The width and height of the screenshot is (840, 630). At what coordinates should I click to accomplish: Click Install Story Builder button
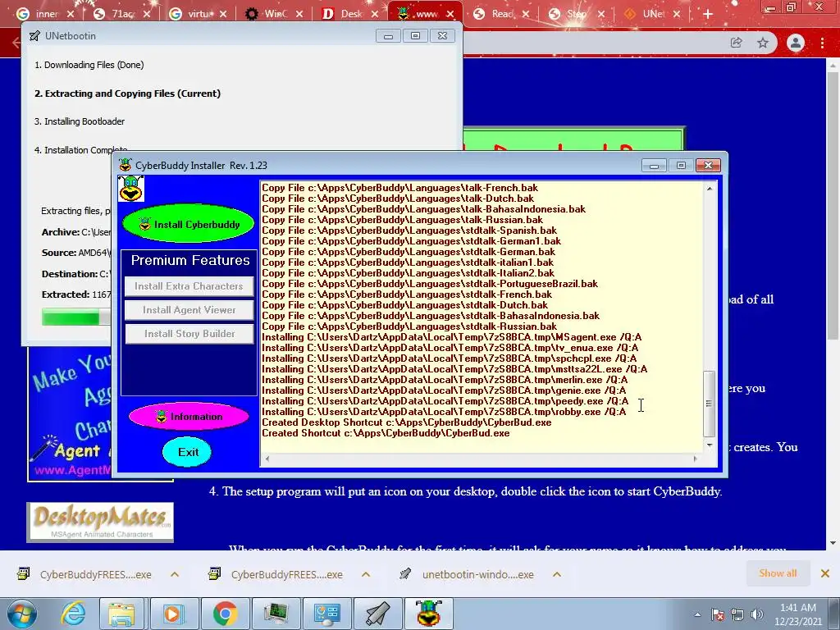(x=189, y=334)
